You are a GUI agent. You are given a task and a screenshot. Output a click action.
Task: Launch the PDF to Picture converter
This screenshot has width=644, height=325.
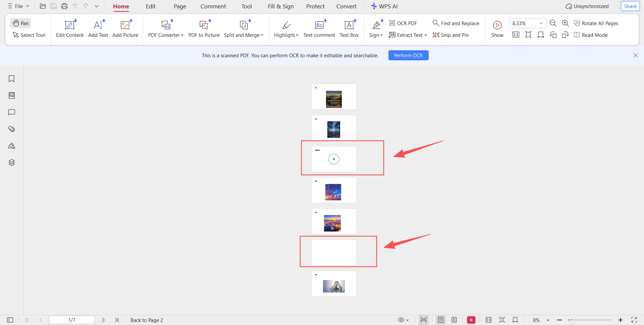[204, 29]
